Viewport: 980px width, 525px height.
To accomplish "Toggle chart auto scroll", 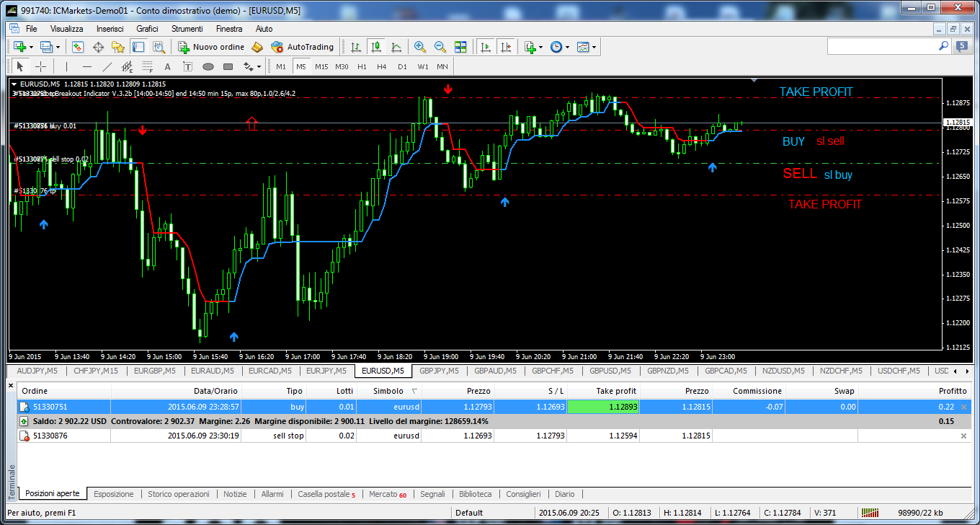I will pyautogui.click(x=486, y=47).
